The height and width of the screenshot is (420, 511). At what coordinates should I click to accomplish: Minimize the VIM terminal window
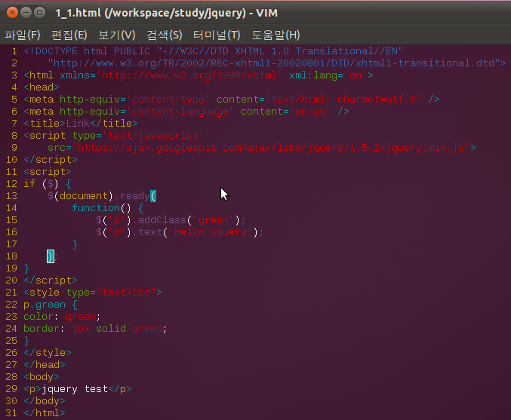click(x=26, y=13)
